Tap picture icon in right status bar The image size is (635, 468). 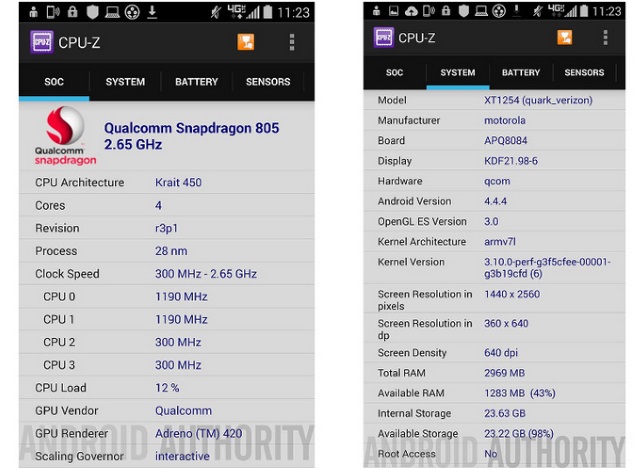(x=394, y=11)
